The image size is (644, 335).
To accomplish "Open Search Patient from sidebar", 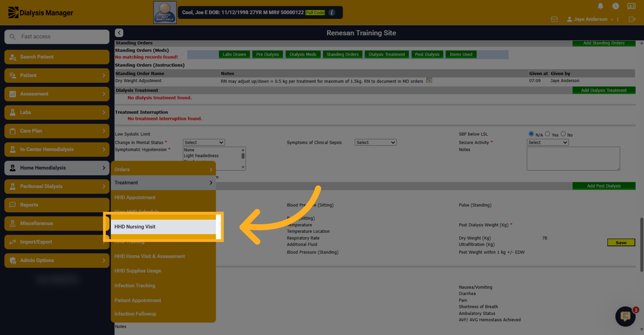I will pos(57,57).
